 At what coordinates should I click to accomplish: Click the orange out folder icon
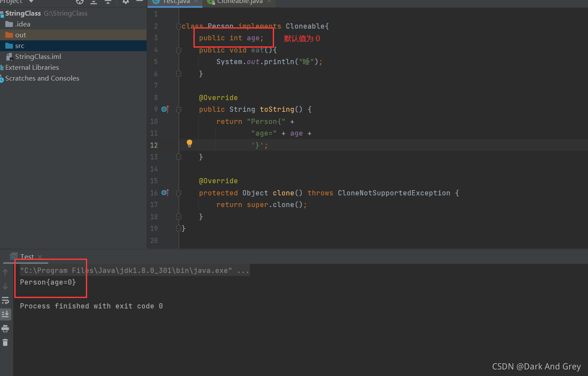(9, 35)
